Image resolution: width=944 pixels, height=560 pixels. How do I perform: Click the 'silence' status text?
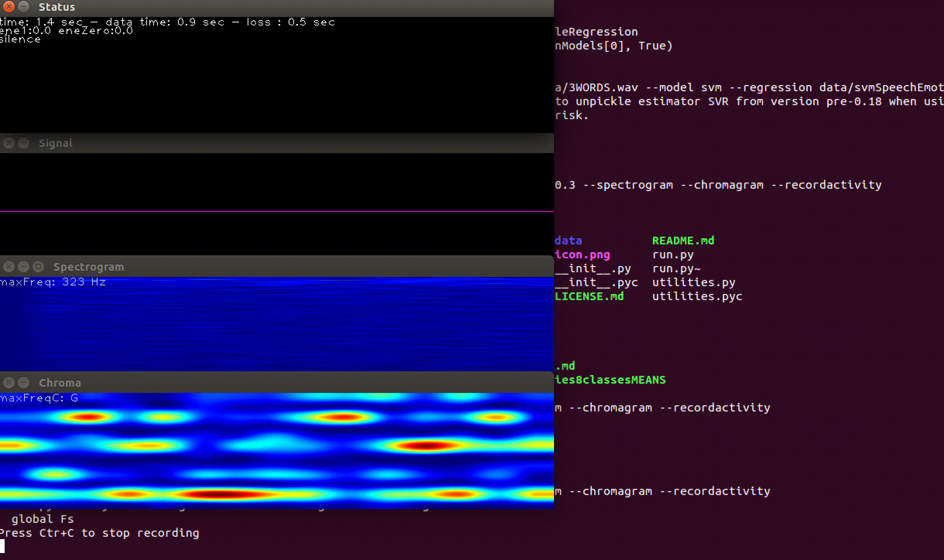coord(20,39)
